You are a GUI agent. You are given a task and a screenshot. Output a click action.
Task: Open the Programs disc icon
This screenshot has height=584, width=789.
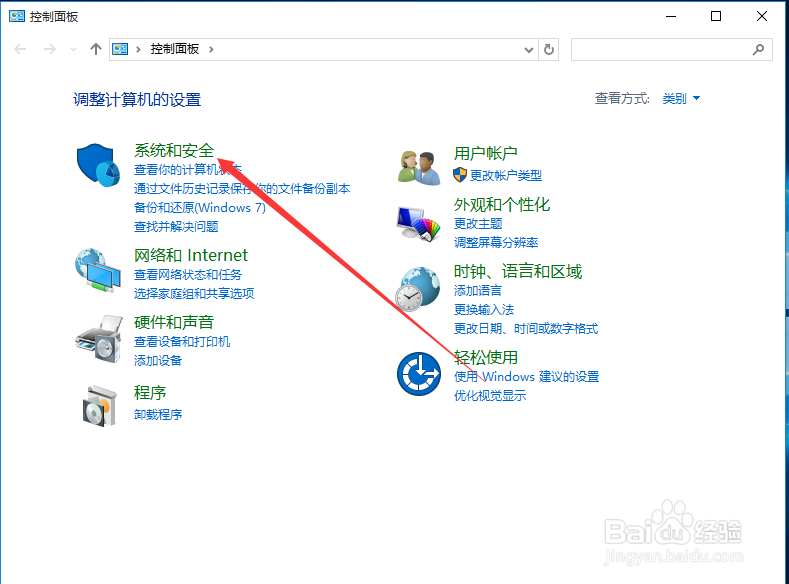click(x=99, y=406)
